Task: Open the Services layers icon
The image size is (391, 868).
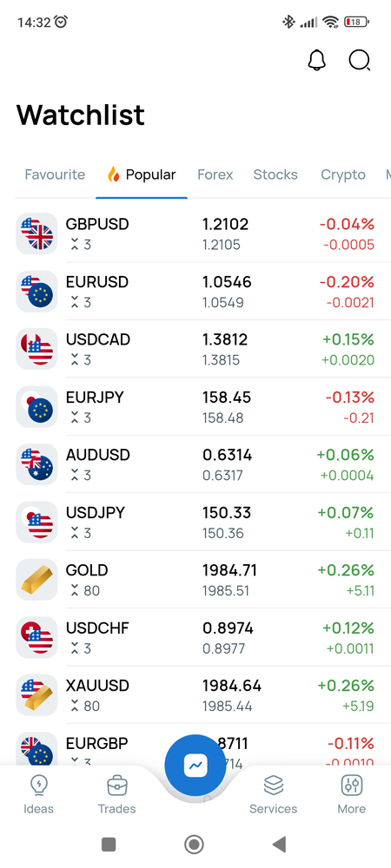Action: click(x=274, y=785)
